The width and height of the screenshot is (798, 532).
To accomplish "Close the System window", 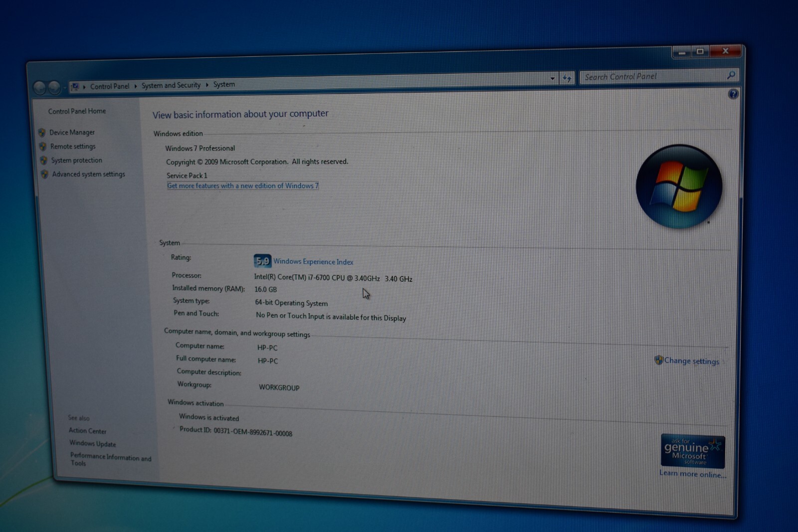I will [725, 51].
